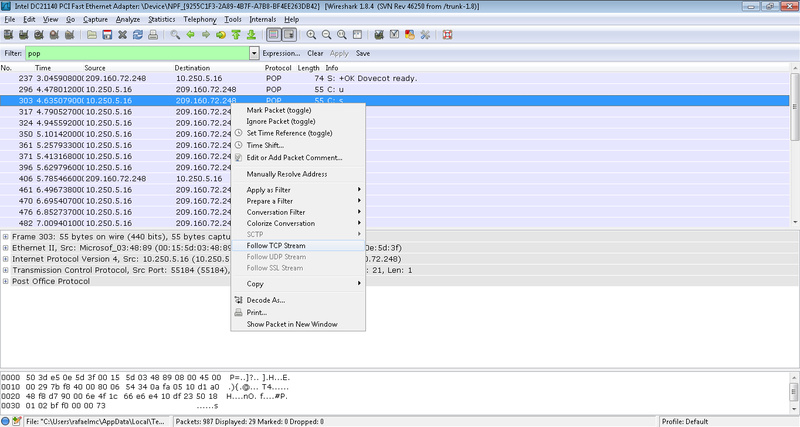Toggle auto scroll in live capture
Screen dimensions: 800x427
[x=289, y=35]
